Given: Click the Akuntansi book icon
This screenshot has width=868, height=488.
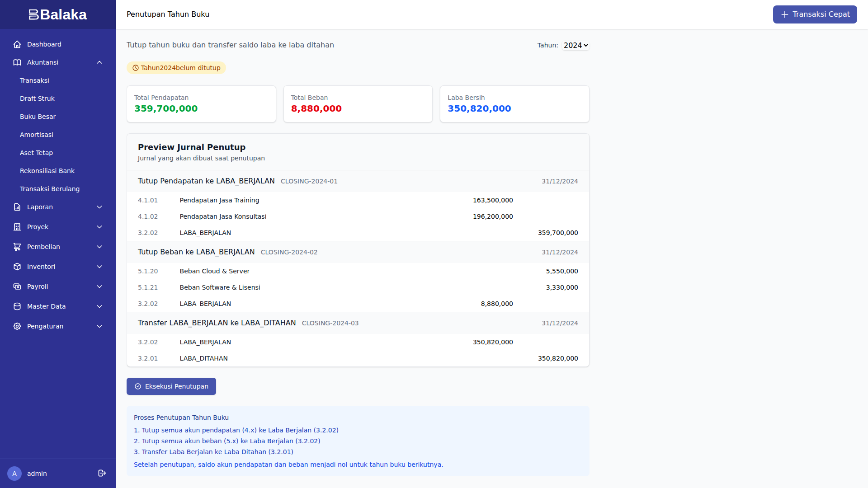Looking at the screenshot, I should 17,62.
